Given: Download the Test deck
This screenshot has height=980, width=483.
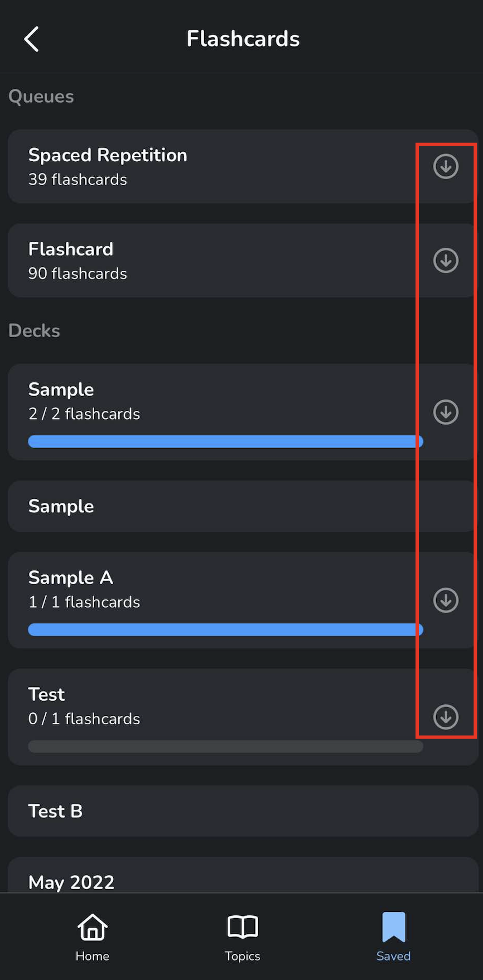Looking at the screenshot, I should click(x=446, y=717).
